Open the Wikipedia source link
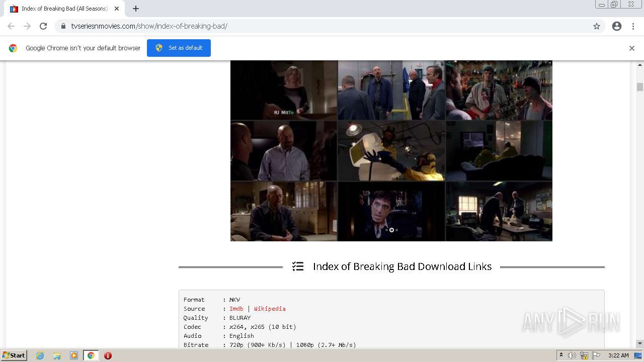 pos(270,309)
